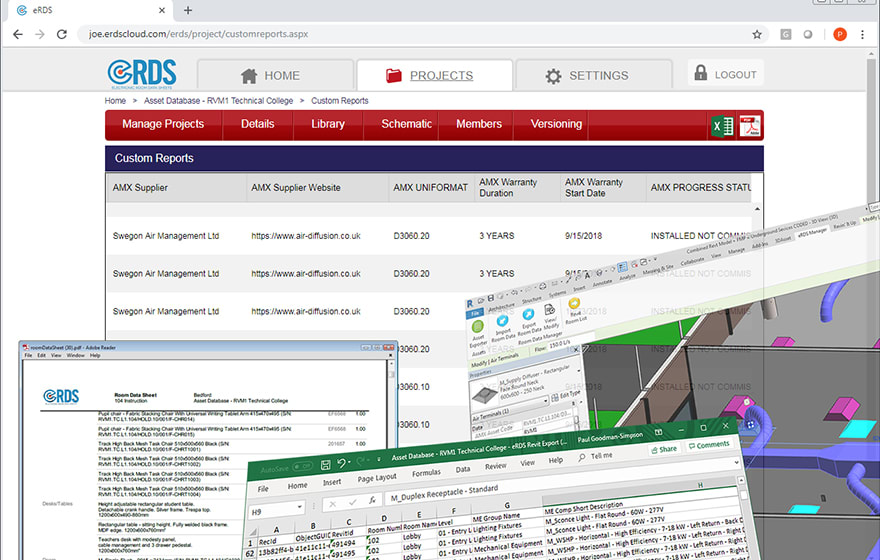
Task: Click the Cancel X icon beside Excel's formula bar
Action: point(333,504)
